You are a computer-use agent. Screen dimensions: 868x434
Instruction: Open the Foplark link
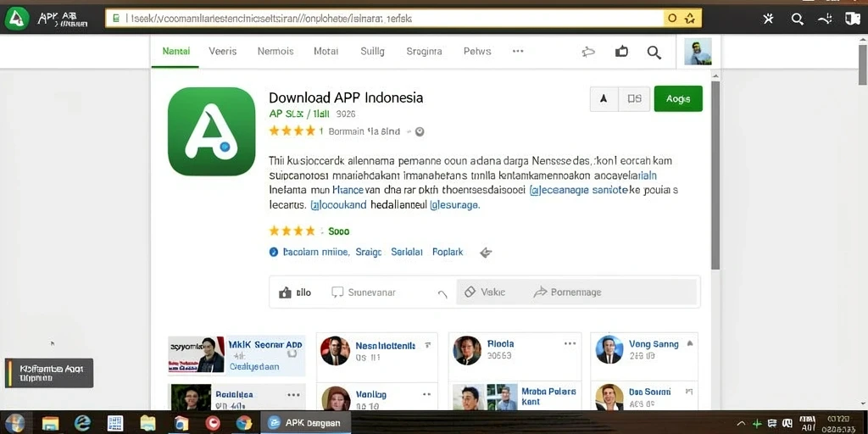click(448, 252)
